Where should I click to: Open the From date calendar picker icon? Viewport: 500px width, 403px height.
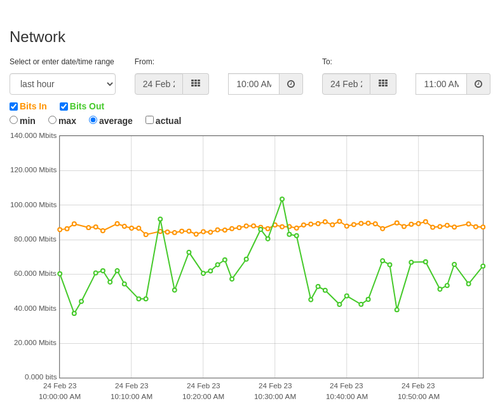point(196,84)
